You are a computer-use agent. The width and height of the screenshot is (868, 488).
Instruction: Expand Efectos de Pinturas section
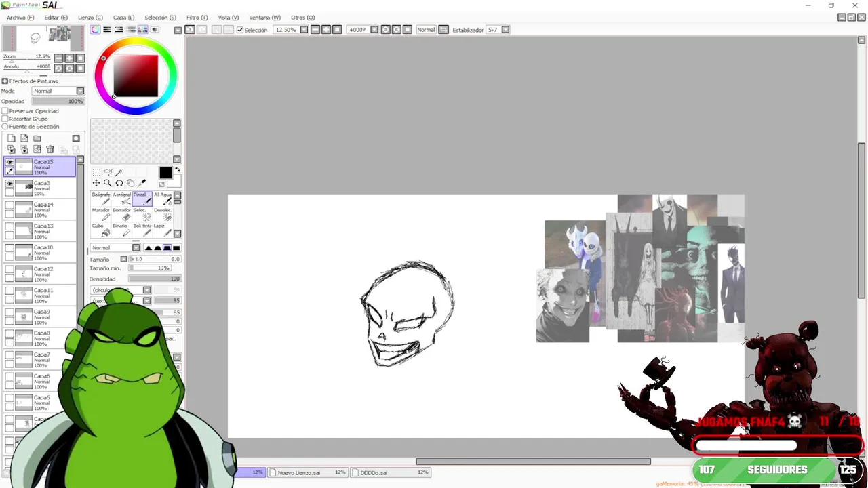point(5,81)
